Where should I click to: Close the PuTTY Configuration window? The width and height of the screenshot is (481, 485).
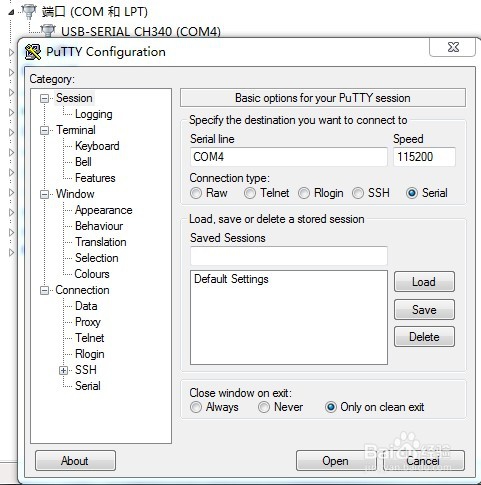453,47
